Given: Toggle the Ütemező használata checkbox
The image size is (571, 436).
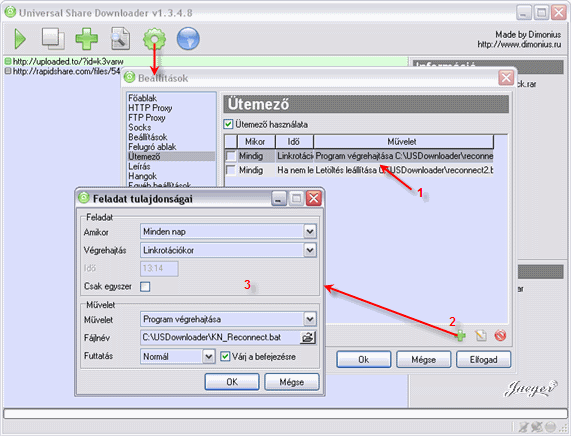Looking at the screenshot, I should pyautogui.click(x=228, y=124).
